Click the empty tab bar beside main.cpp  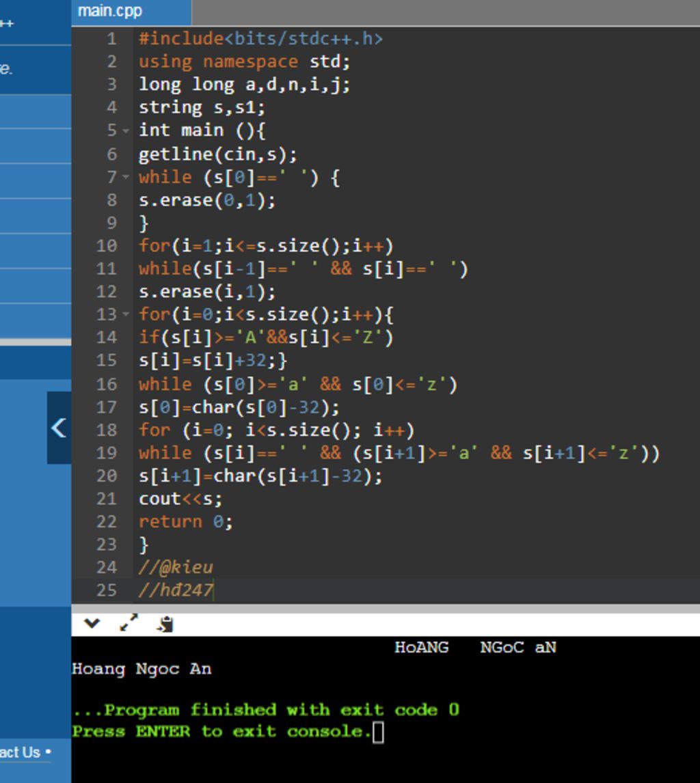(444, 12)
